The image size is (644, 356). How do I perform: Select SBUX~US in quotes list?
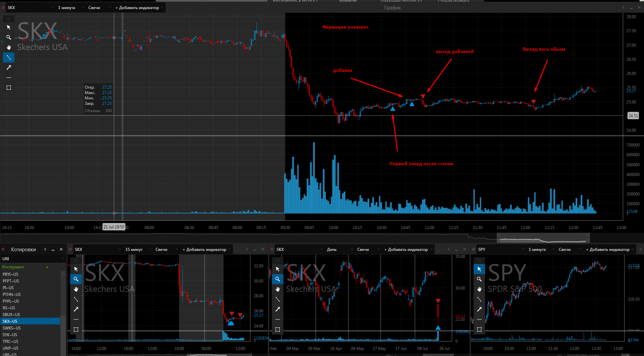point(30,314)
